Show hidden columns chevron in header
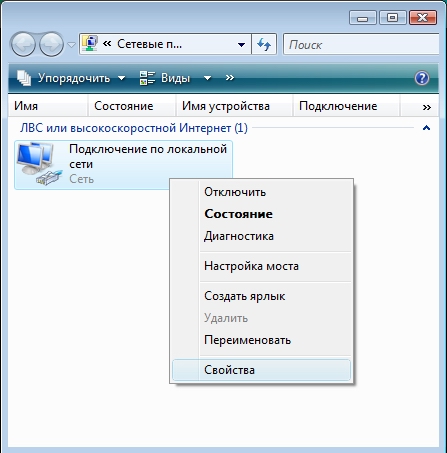Viewport: 447px width, 453px height. click(427, 107)
